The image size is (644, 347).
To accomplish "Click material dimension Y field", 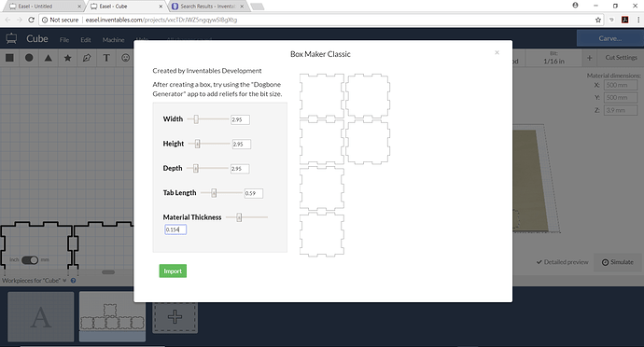I will click(621, 97).
